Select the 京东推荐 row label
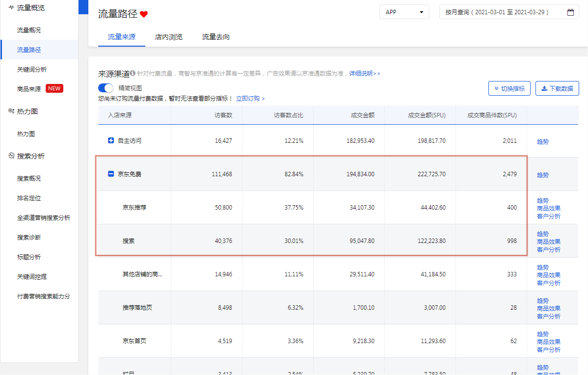Screen dimensions: 588x375 coord(134,207)
